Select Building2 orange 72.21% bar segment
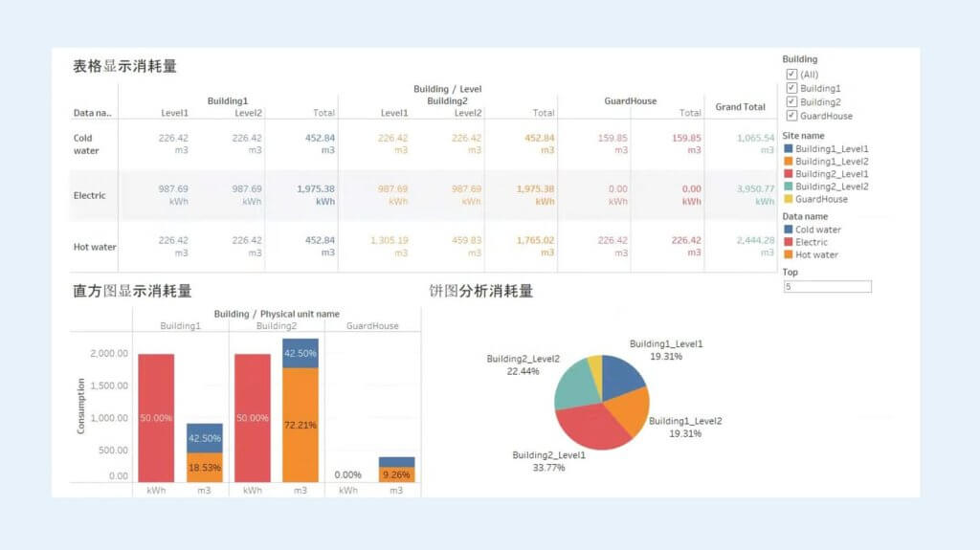980x550 pixels. coord(300,425)
